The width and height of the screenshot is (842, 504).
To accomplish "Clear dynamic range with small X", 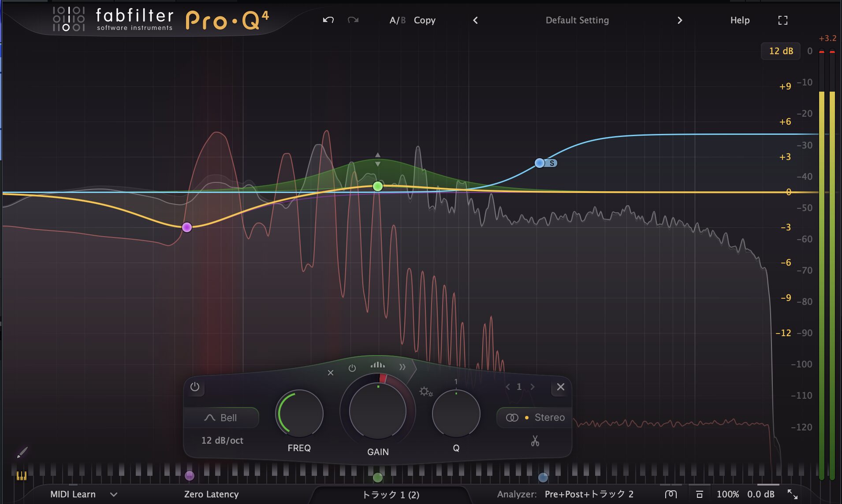I will point(331,373).
